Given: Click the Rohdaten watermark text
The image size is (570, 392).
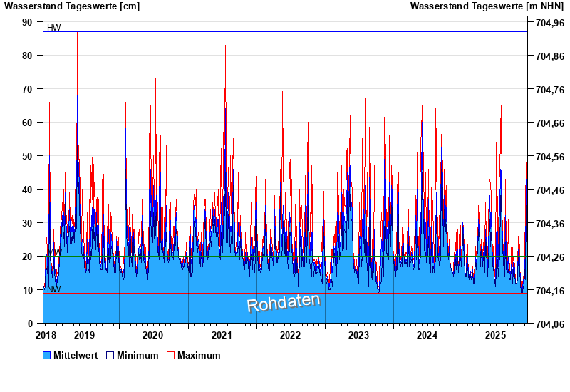Looking at the screenshot, I should [x=284, y=303].
